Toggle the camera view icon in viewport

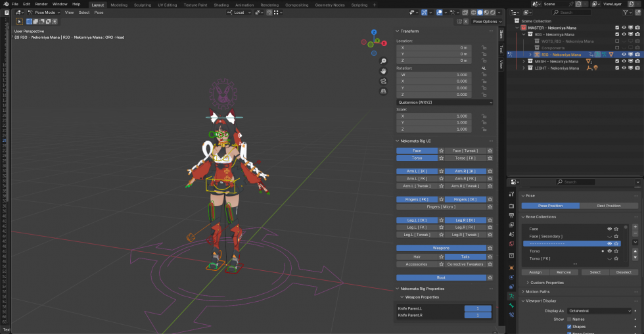click(383, 82)
